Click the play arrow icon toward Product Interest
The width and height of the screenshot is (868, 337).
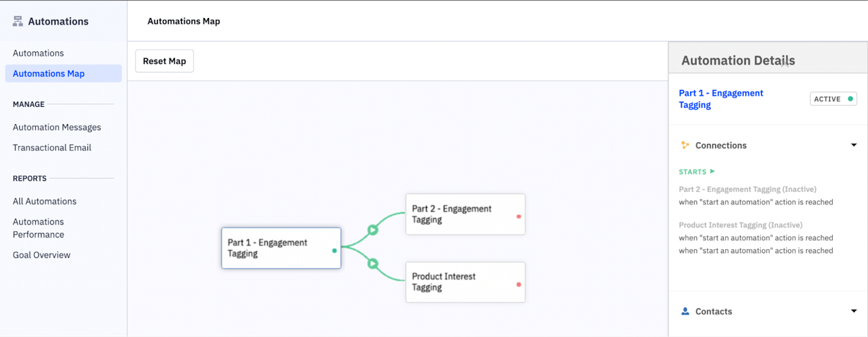pyautogui.click(x=373, y=264)
